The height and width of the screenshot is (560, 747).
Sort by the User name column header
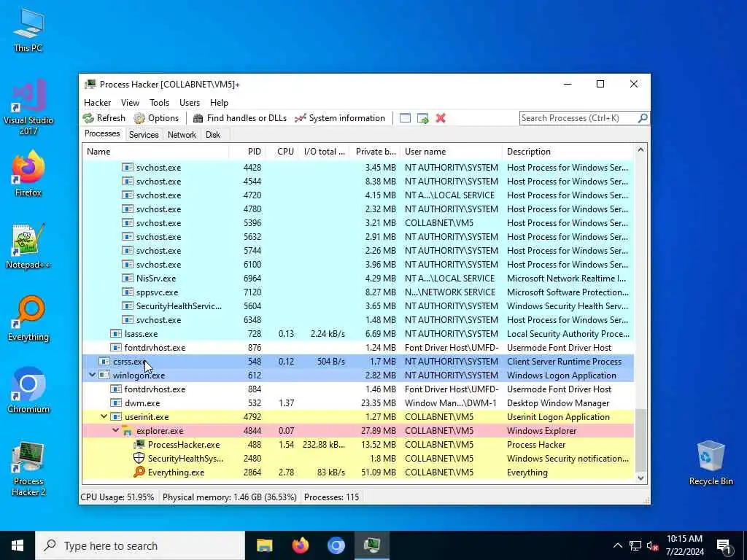(451, 152)
